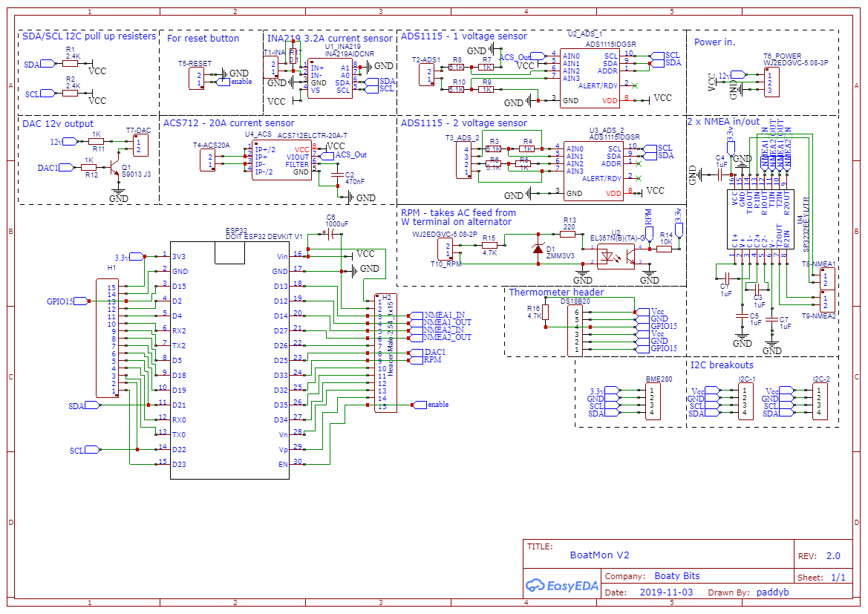Click heading 'SDA/SCL I2C pull up resisters'
Image resolution: width=868 pixels, height=614 pixels.
click(89, 36)
